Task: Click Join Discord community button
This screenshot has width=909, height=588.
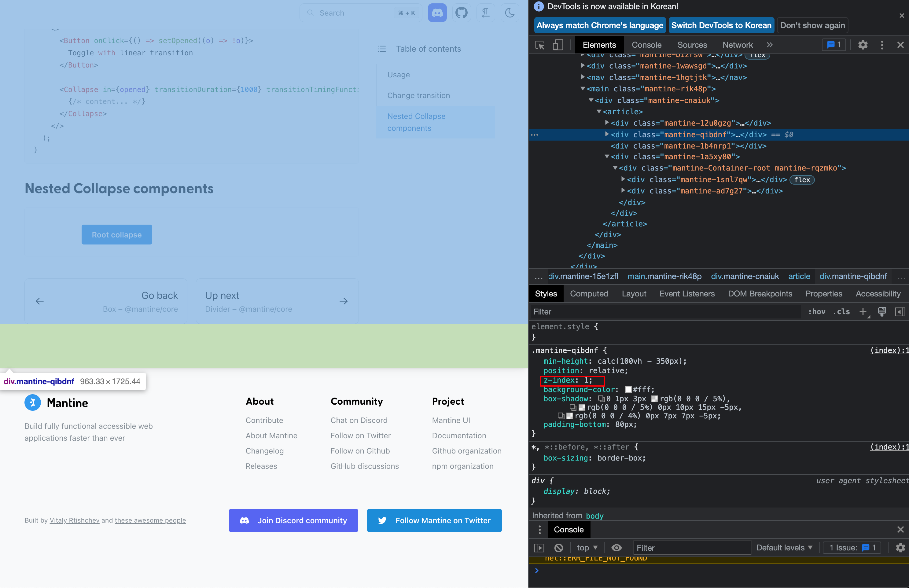Action: coord(293,520)
